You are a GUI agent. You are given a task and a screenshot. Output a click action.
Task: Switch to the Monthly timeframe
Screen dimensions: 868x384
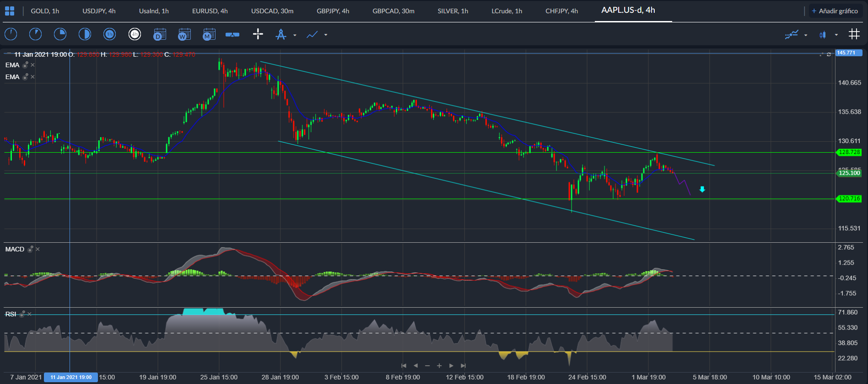coord(209,34)
